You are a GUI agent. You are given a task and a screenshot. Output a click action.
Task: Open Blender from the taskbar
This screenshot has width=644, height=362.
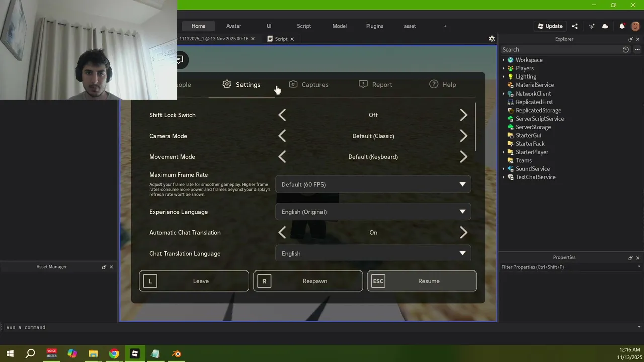(176, 354)
